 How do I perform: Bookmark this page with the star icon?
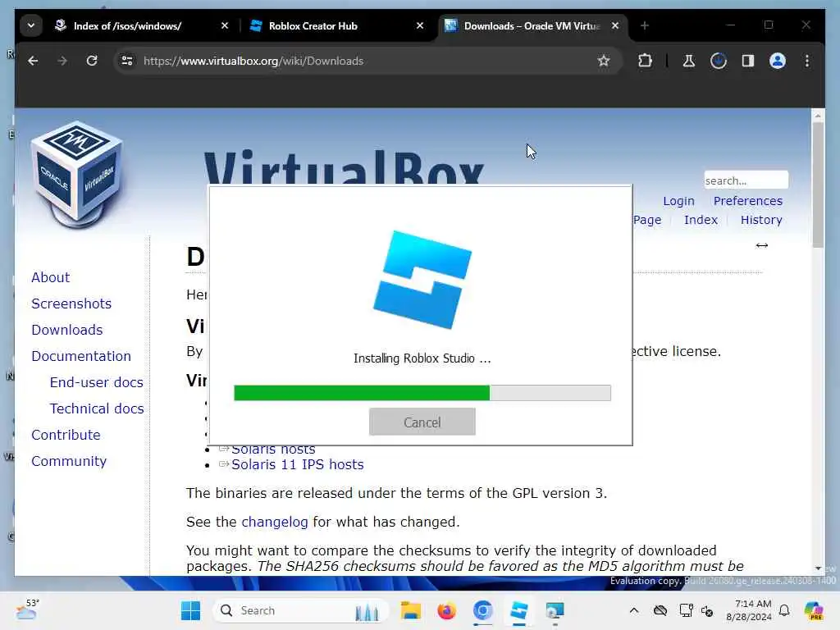click(604, 61)
